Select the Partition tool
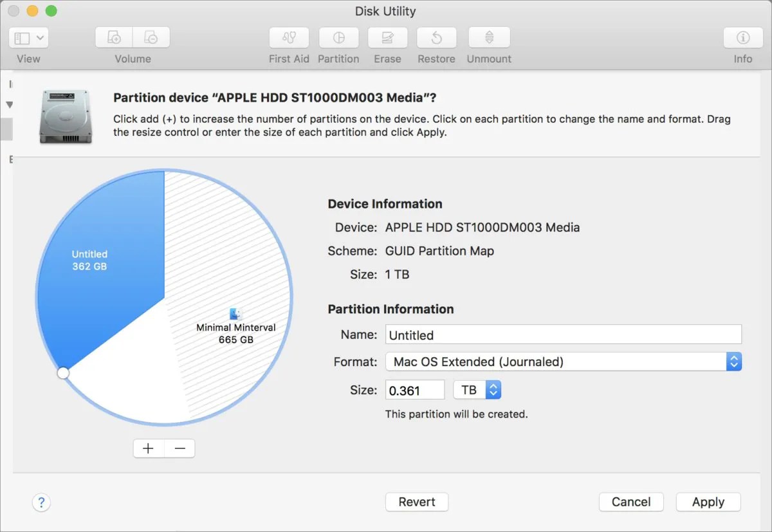Viewport: 772px width, 532px height. 338,37
